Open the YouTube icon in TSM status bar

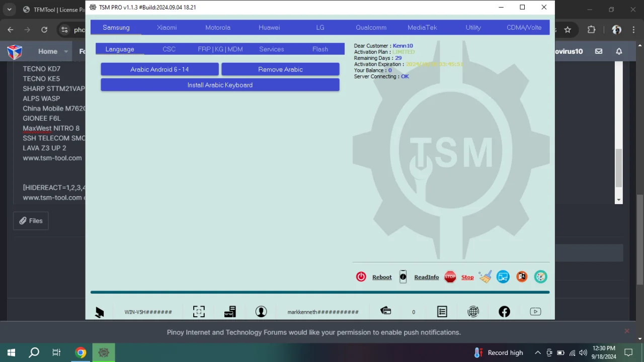(535, 312)
